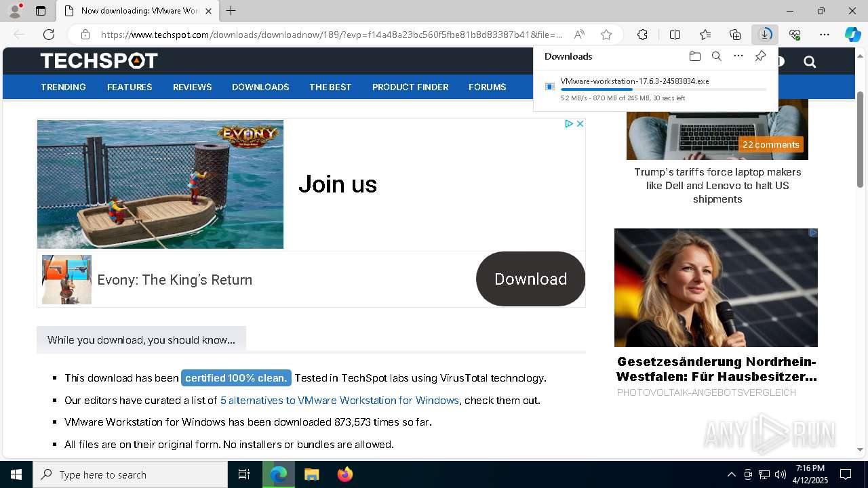Open the DOWNLOADS menu
The height and width of the screenshot is (488, 868).
pos(260,87)
